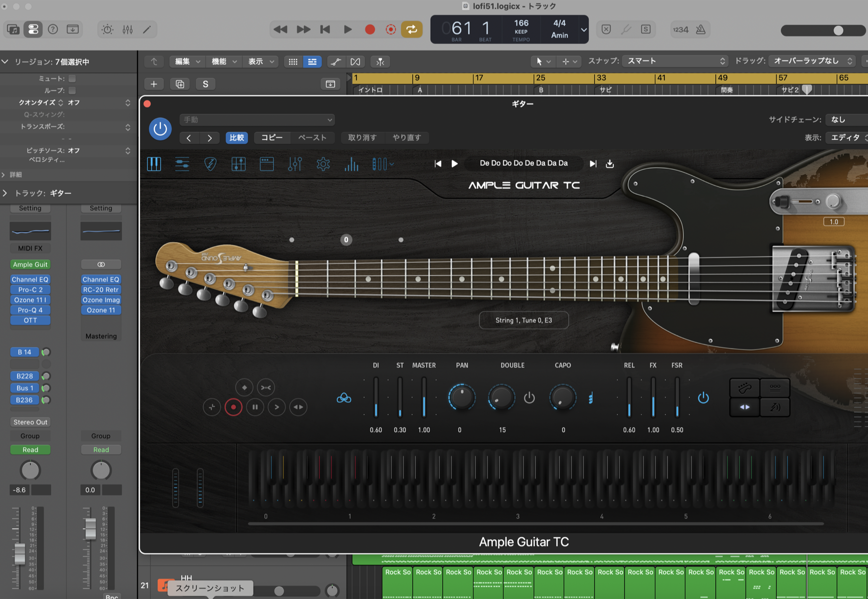Click the duplicate track icon
868x599 pixels.
[180, 84]
